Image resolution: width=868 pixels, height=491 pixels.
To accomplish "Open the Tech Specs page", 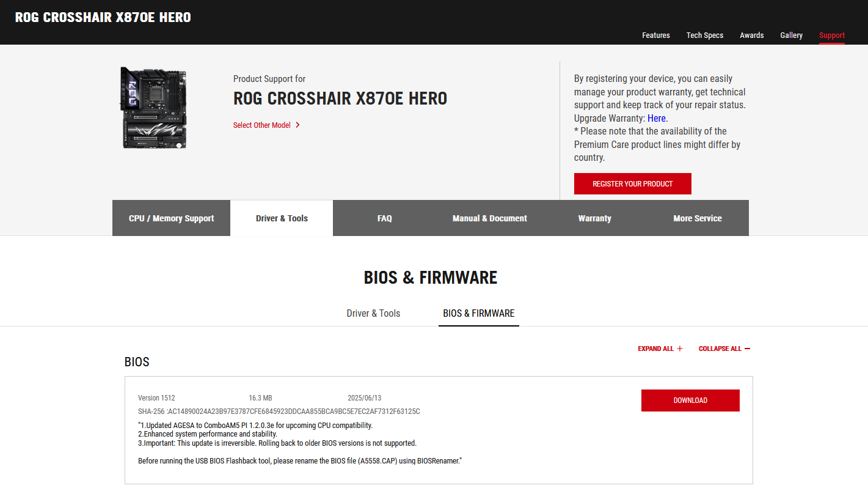I will click(x=704, y=35).
